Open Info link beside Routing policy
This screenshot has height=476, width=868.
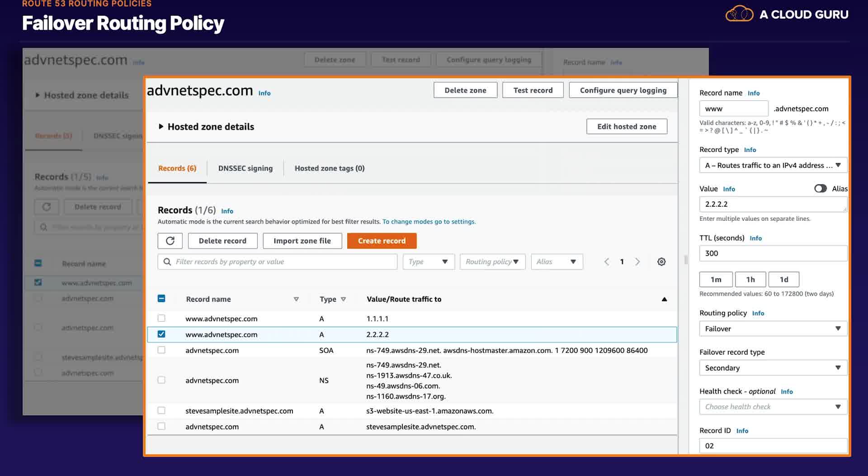click(758, 313)
